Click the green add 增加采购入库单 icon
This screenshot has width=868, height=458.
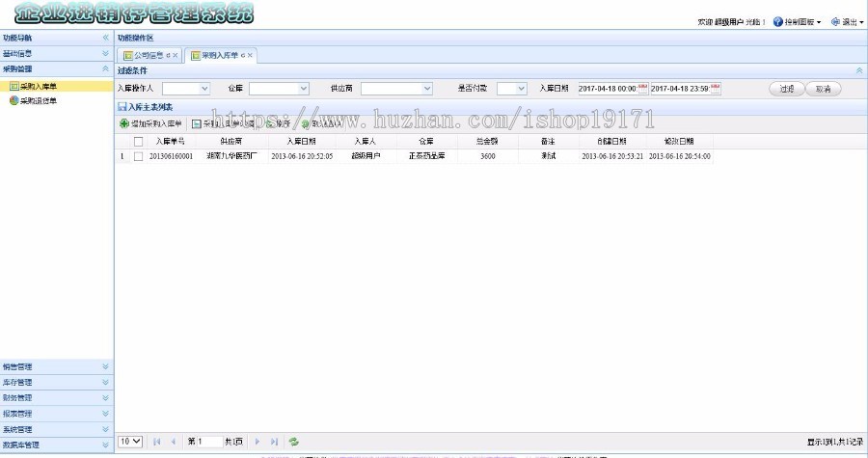pyautogui.click(x=124, y=124)
